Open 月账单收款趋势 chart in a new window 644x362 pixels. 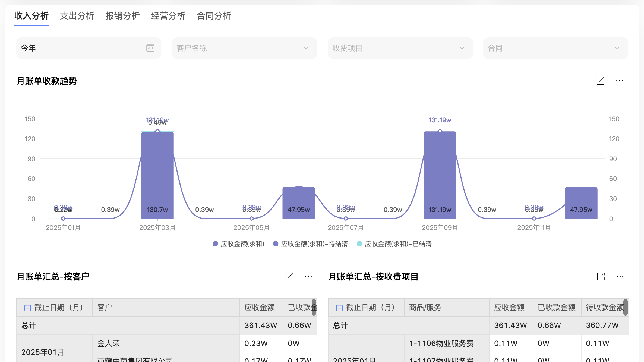pos(601,81)
